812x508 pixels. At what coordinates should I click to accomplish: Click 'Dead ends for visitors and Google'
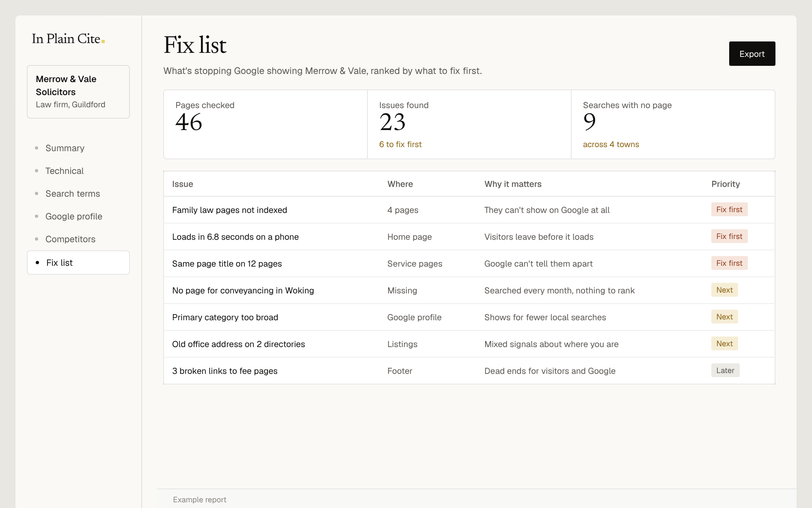[x=550, y=371]
